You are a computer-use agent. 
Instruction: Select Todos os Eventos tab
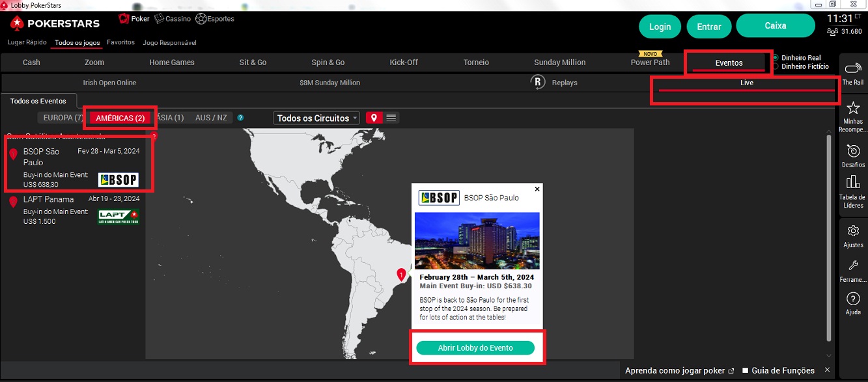[38, 101]
